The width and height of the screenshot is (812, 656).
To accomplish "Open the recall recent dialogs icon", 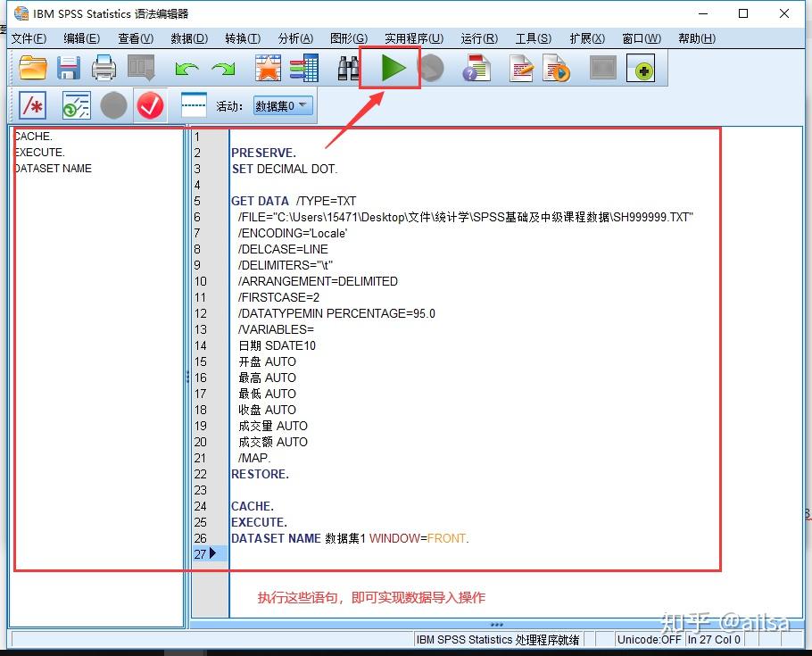I will pyautogui.click(x=141, y=68).
